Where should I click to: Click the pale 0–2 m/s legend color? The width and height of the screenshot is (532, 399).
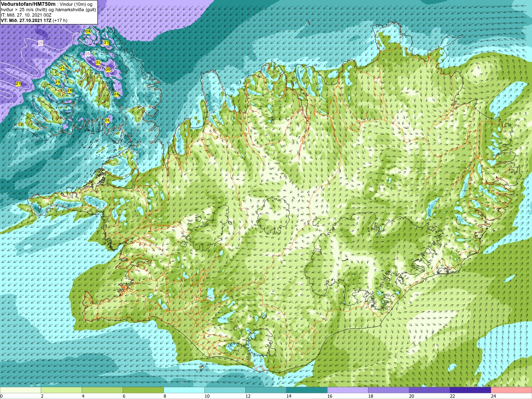[20, 390]
